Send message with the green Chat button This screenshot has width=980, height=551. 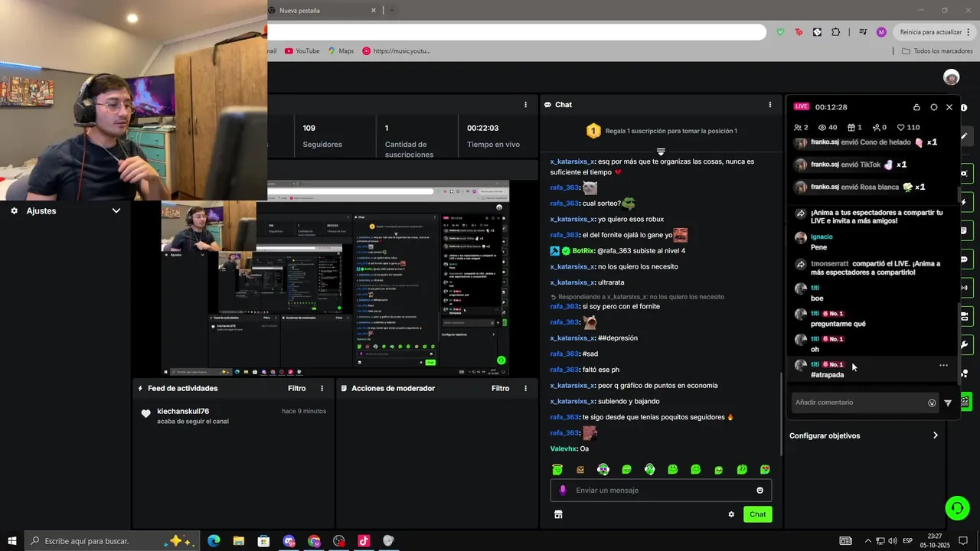coord(757,514)
